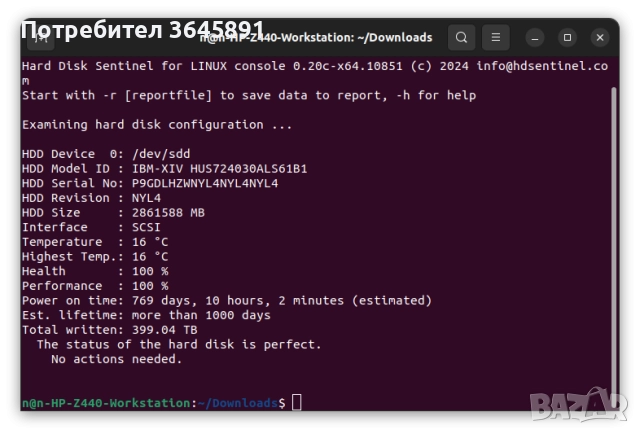The image size is (640, 434).
Task: Maximize the terminal window
Action: [568, 38]
